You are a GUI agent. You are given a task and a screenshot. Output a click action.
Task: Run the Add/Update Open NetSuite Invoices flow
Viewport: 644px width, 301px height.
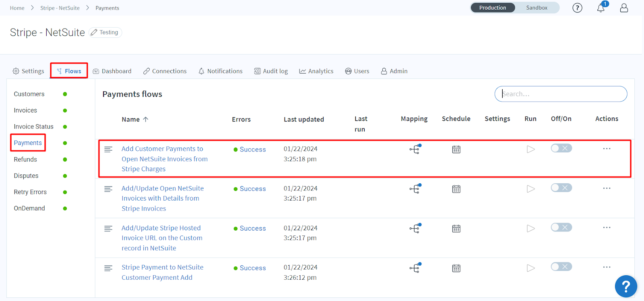coord(530,188)
